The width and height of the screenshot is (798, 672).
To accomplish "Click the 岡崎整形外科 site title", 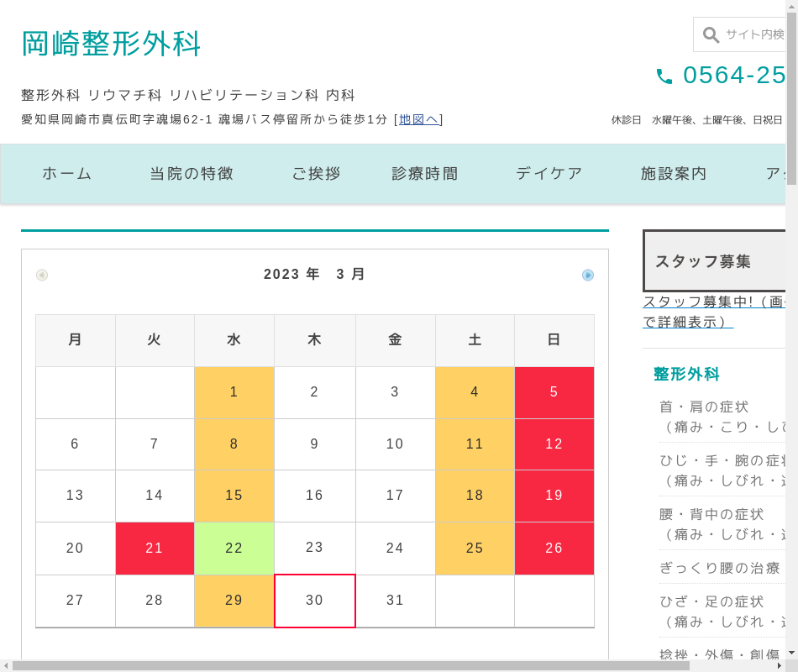I will click(111, 44).
